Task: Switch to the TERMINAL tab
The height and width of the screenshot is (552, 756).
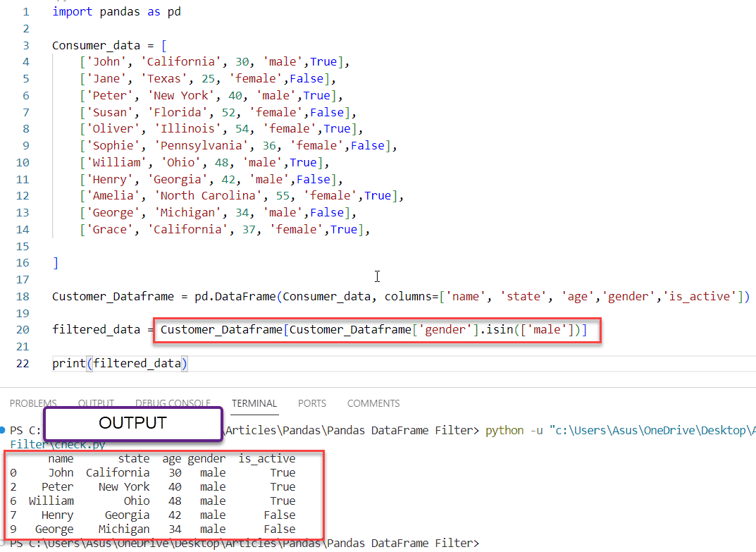Action: tap(254, 403)
